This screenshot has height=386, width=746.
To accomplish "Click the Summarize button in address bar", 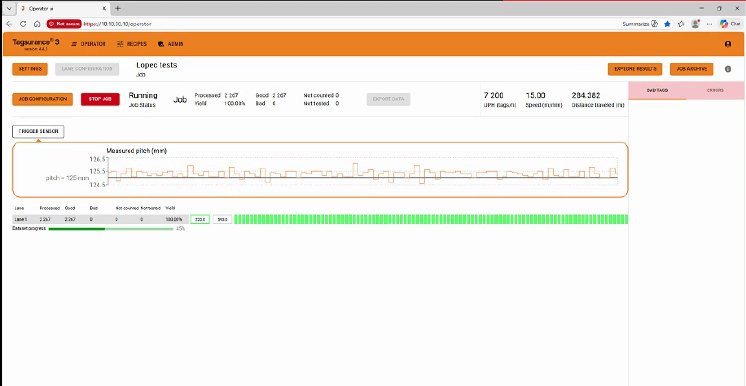I will click(640, 24).
